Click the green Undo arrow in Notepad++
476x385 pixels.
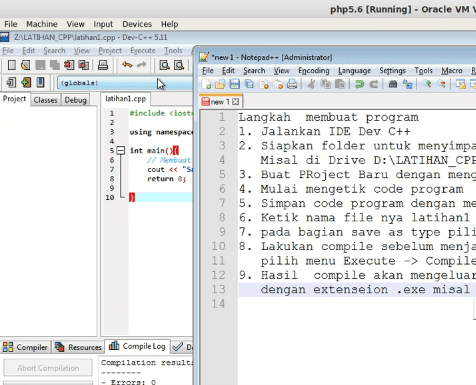coord(359,84)
